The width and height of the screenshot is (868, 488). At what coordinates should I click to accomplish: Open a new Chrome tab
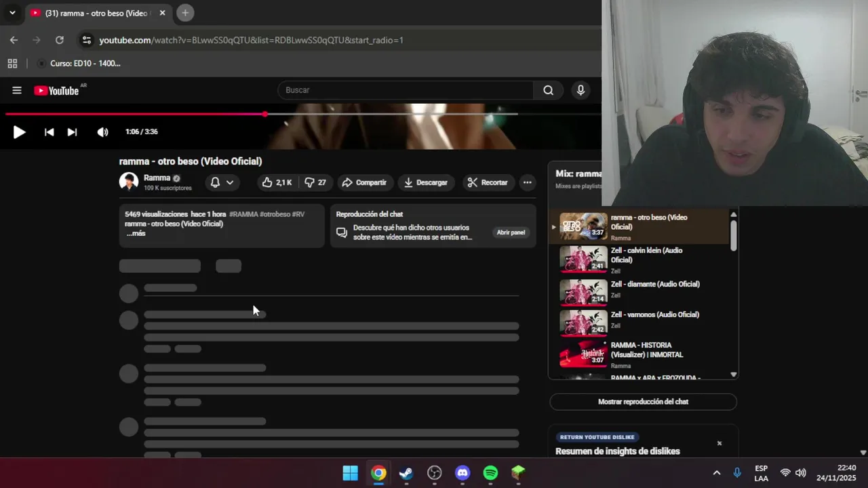185,12
